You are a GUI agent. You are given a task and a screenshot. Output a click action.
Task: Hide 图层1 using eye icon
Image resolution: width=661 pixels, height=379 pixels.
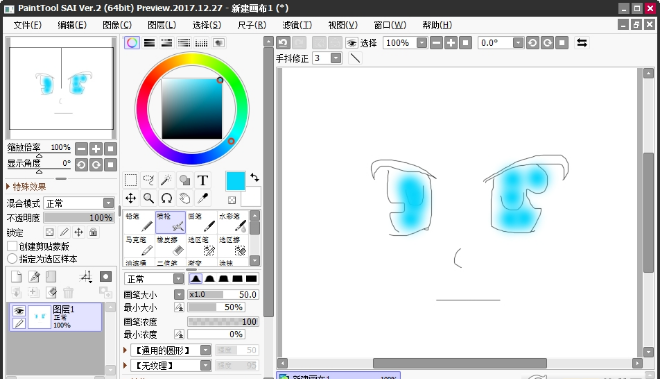coord(19,311)
